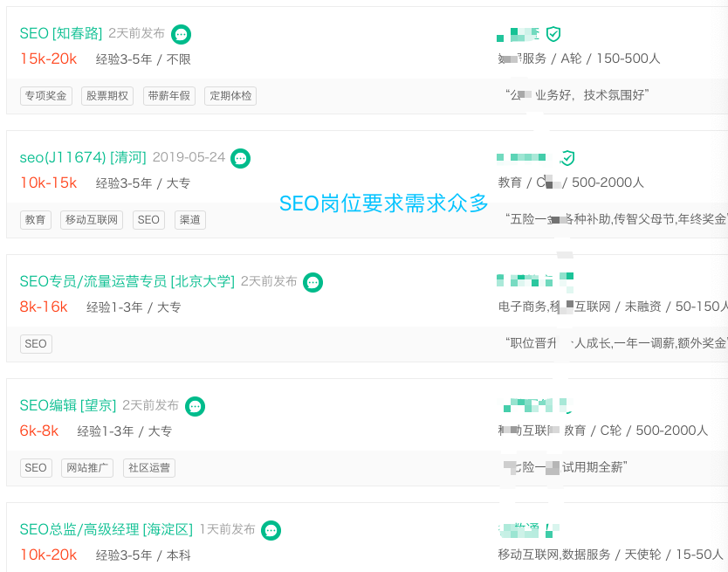728x572 pixels.
Task: Select the 社区运营 tag
Action: tap(149, 468)
